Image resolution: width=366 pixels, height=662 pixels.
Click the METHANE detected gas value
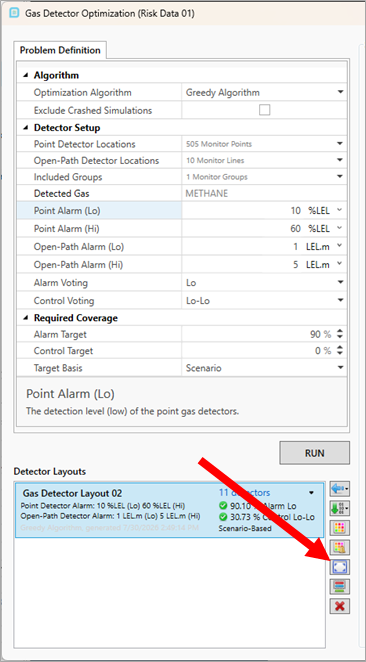tap(207, 194)
